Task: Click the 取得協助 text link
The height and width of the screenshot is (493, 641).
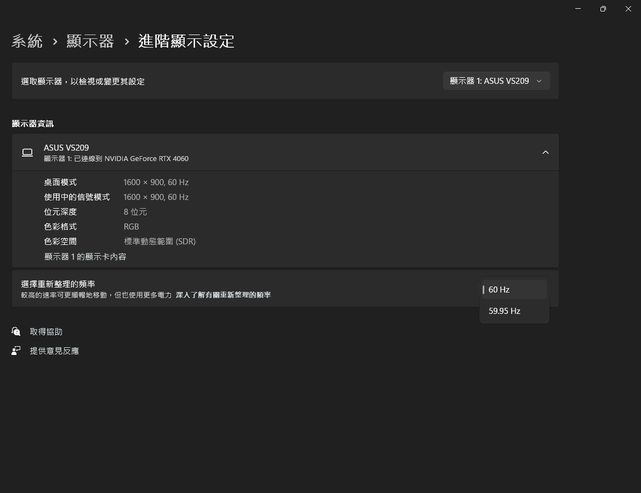Action: tap(46, 331)
